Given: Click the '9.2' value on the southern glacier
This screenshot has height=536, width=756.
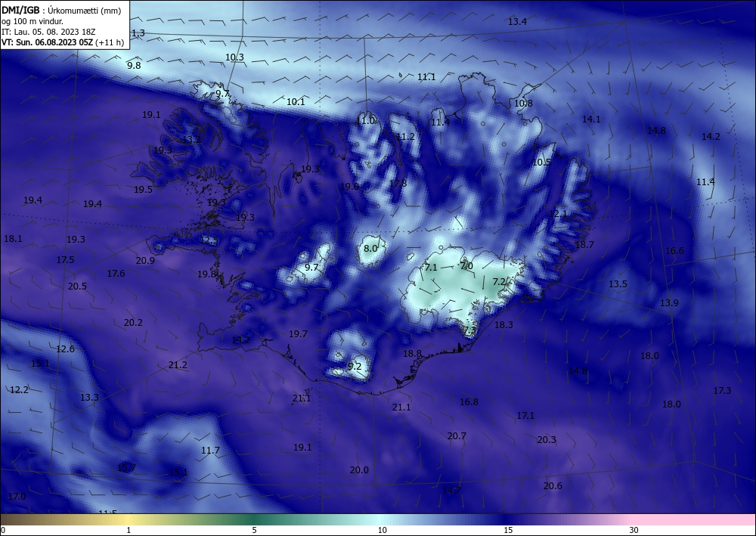Looking at the screenshot, I should 355,367.
